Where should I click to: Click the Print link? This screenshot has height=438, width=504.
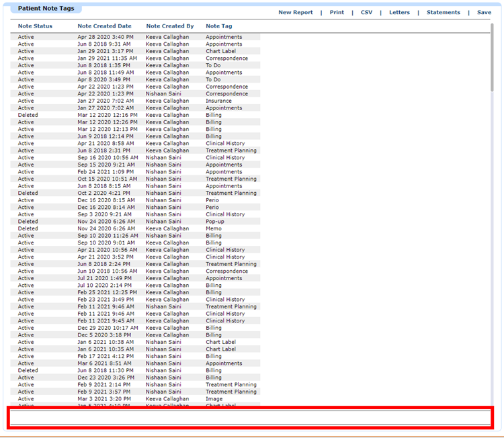point(337,12)
